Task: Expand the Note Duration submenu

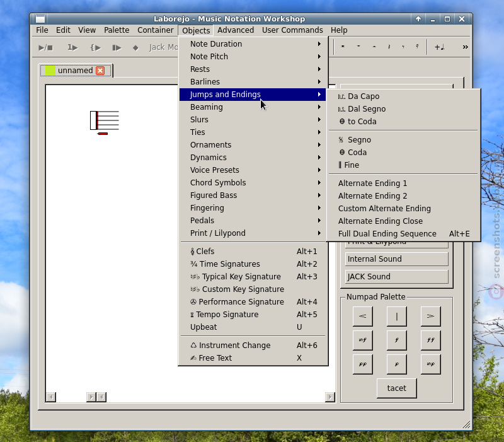Action: click(x=253, y=44)
